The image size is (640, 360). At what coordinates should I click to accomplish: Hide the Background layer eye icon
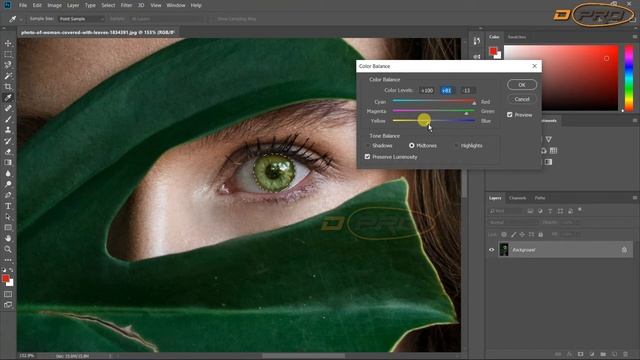[491, 250]
